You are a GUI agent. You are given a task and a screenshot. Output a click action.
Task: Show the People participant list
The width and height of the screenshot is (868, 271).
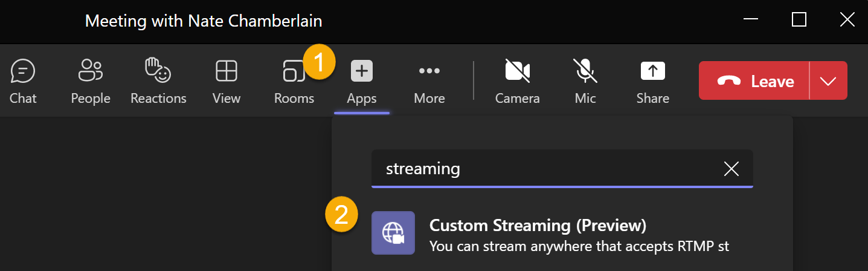91,81
